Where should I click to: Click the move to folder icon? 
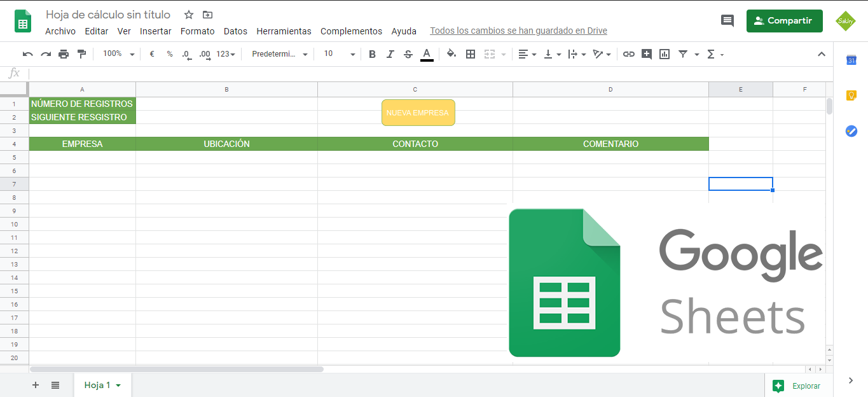click(207, 15)
